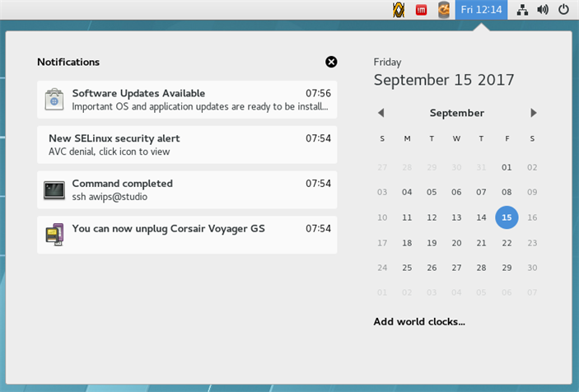Image resolution: width=579 pixels, height=392 pixels.
Task: Click the terminal icon in Command completed notification
Action: tap(54, 190)
